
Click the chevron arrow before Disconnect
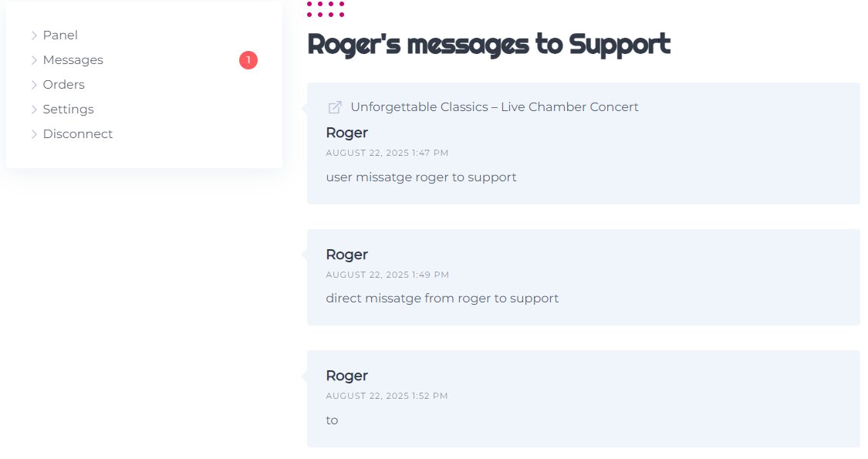(x=34, y=134)
